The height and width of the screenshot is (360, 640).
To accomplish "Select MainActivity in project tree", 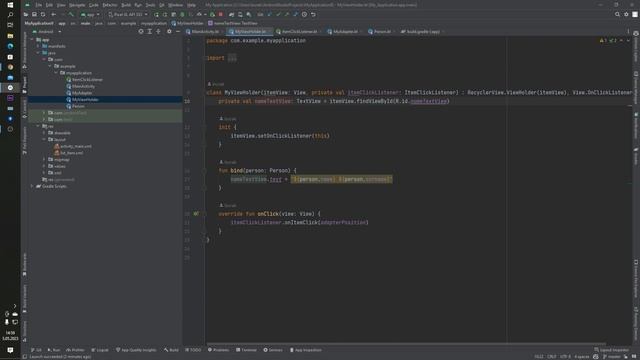I will coord(80,86).
